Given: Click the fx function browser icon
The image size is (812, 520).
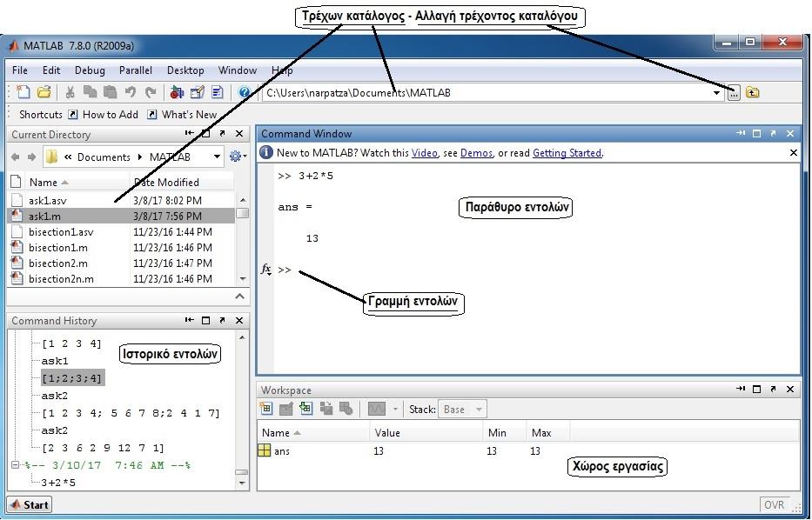Looking at the screenshot, I should pos(266,270).
